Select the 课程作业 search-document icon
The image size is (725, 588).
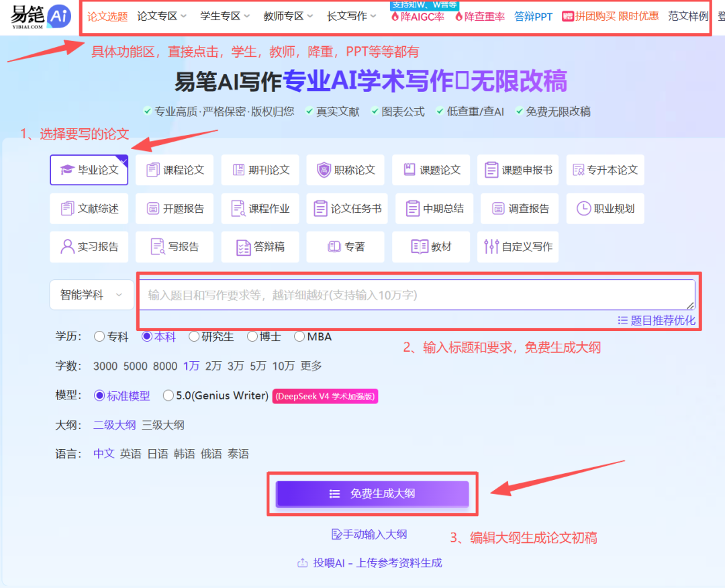pos(238,209)
